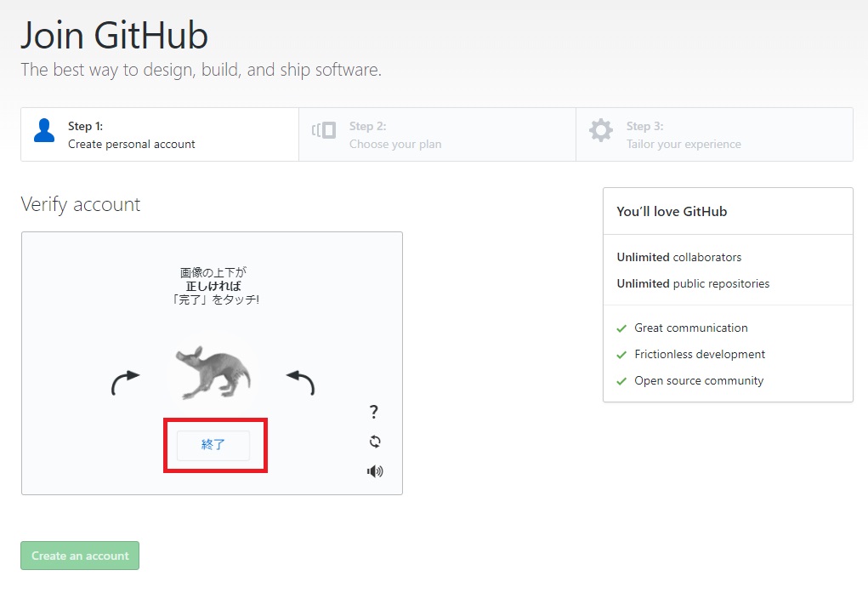The image size is (868, 593).
Task: Click Create an account button
Action: point(80,556)
